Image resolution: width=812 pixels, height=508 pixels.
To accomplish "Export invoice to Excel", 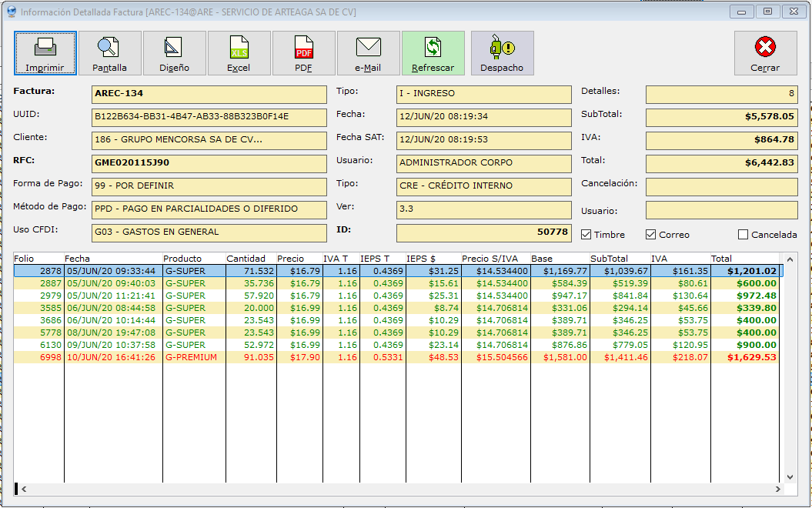I will click(239, 53).
